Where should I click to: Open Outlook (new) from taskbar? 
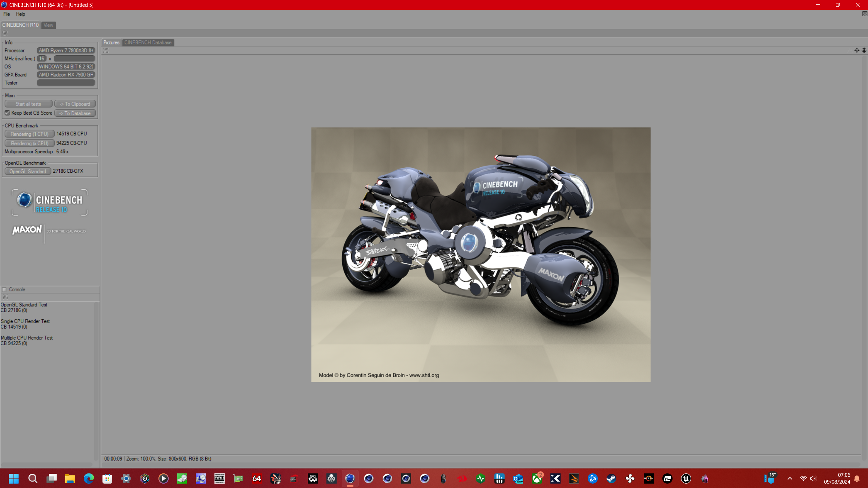coord(518,479)
